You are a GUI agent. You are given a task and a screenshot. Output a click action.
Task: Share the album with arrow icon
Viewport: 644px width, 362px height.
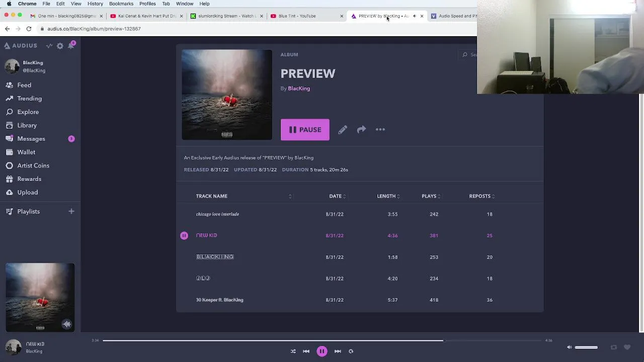[361, 130]
